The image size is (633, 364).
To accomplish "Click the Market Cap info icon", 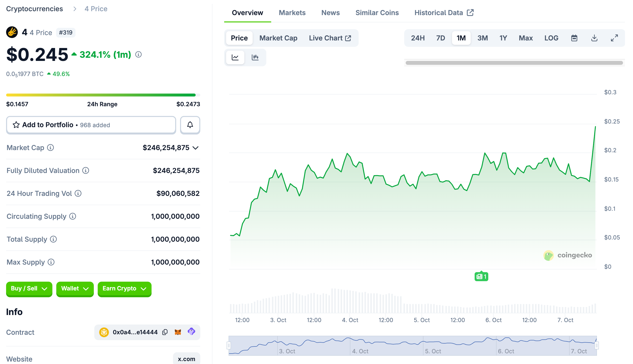I will pos(50,148).
